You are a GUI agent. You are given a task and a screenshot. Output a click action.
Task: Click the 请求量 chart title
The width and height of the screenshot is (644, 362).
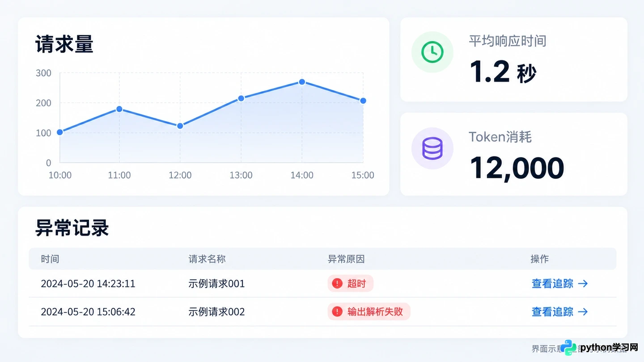[x=64, y=45]
